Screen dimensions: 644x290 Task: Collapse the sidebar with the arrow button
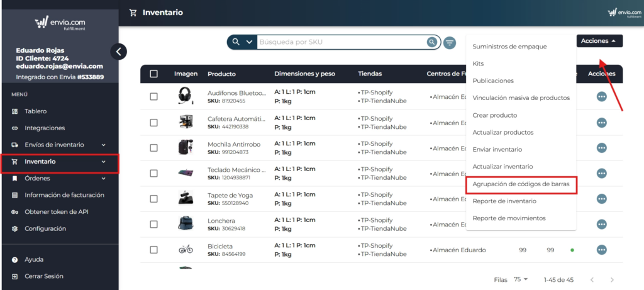(118, 52)
